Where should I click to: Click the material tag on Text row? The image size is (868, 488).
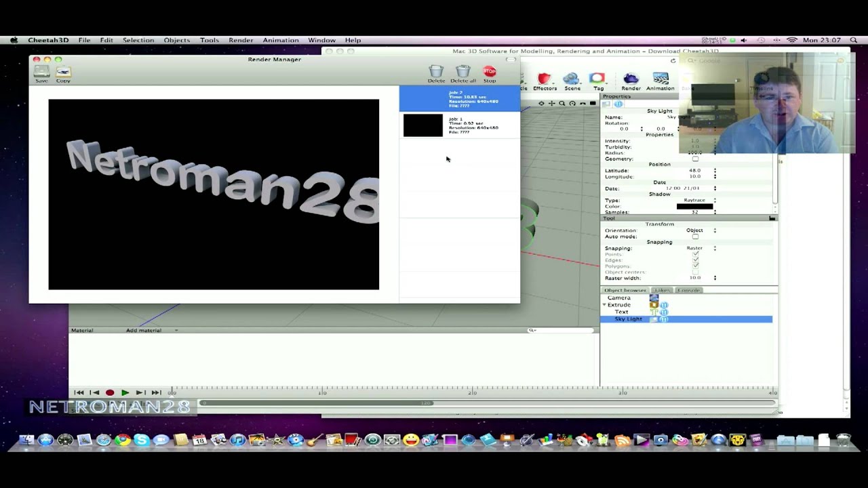(x=664, y=312)
